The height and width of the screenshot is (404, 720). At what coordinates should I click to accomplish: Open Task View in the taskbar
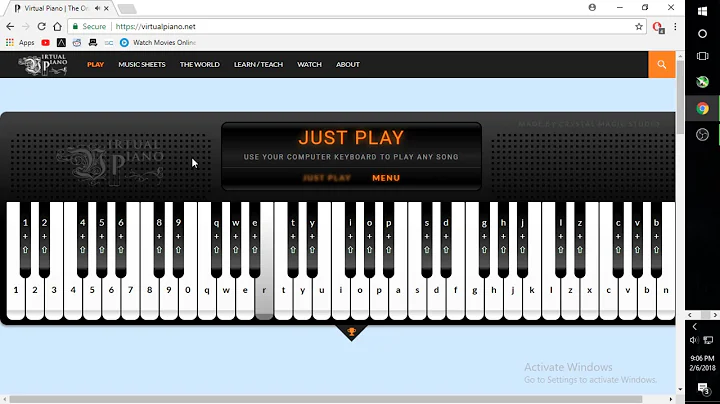[702, 56]
